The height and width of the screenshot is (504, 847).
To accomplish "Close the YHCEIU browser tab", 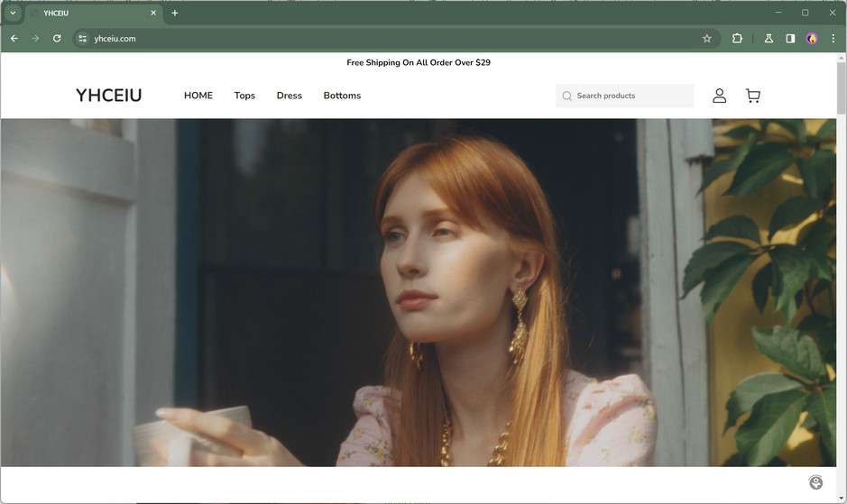I will point(152,13).
